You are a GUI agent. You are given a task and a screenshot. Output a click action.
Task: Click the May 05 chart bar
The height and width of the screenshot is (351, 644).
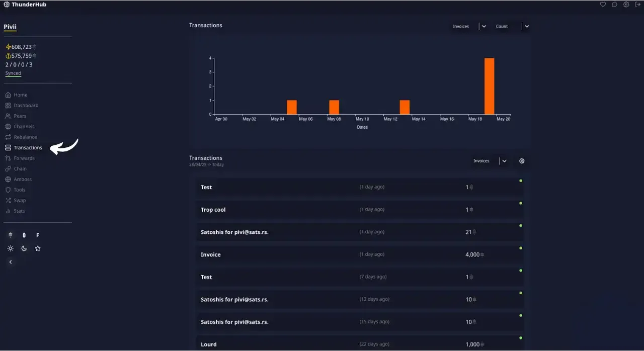coord(292,107)
